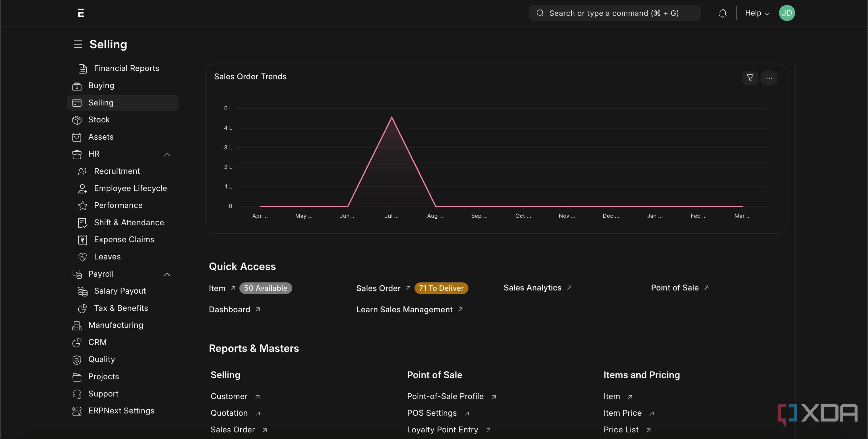Select Selling in the sidebar
The height and width of the screenshot is (439, 868).
point(122,103)
